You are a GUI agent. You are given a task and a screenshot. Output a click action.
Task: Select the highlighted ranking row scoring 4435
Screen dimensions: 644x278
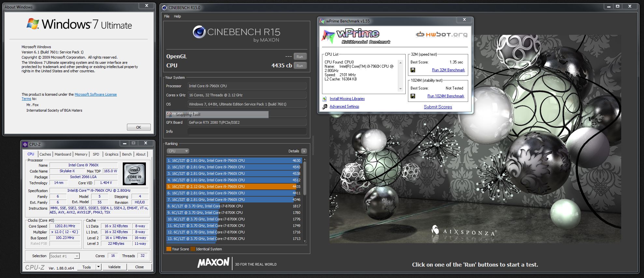coord(234,187)
